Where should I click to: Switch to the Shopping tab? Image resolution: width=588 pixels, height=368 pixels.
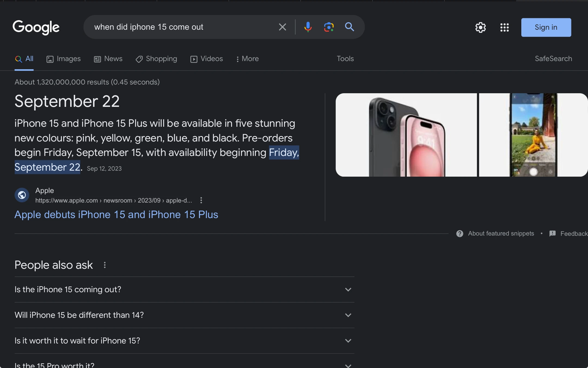click(156, 59)
